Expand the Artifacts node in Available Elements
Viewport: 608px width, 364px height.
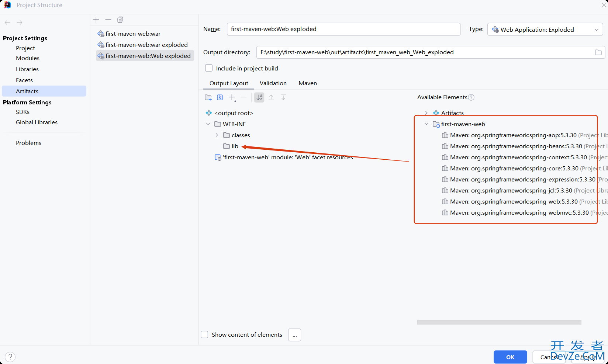click(426, 113)
